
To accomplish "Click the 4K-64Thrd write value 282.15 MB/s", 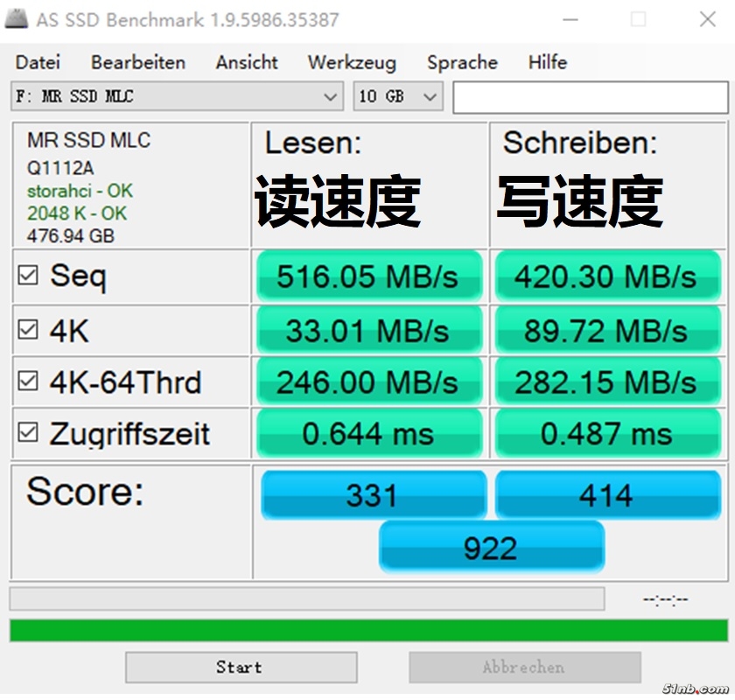I will tap(607, 381).
